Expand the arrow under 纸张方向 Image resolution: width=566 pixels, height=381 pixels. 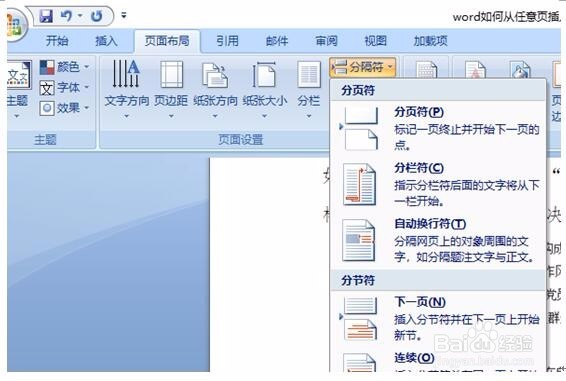(x=215, y=116)
